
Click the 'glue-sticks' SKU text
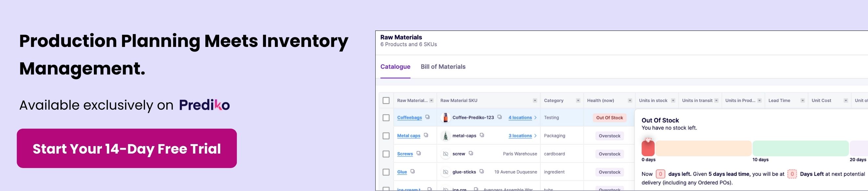click(x=464, y=172)
